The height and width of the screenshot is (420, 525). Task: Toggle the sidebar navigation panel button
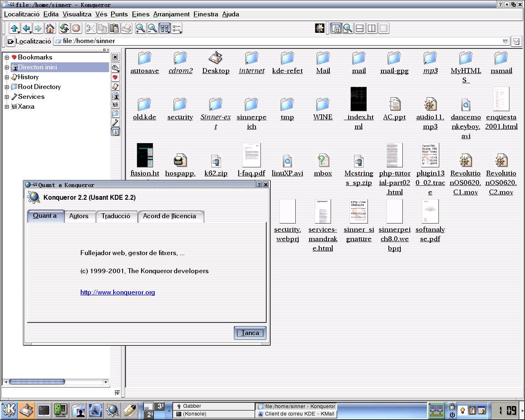(336, 28)
